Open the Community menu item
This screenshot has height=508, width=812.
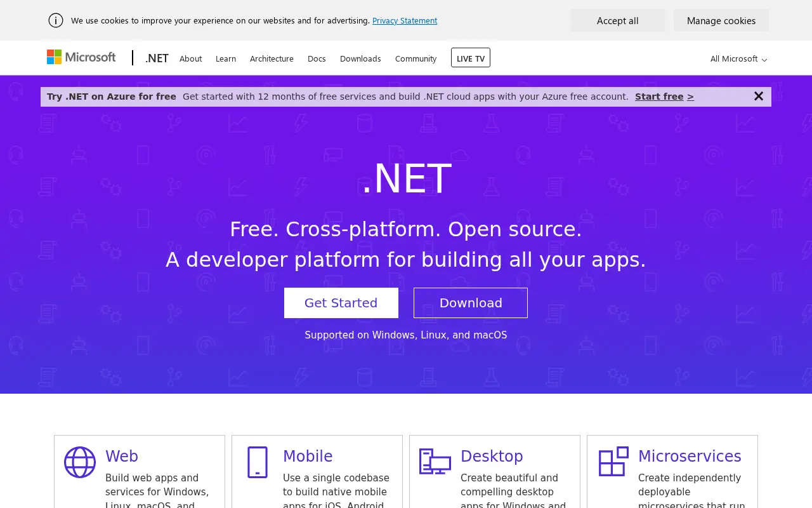(416, 58)
